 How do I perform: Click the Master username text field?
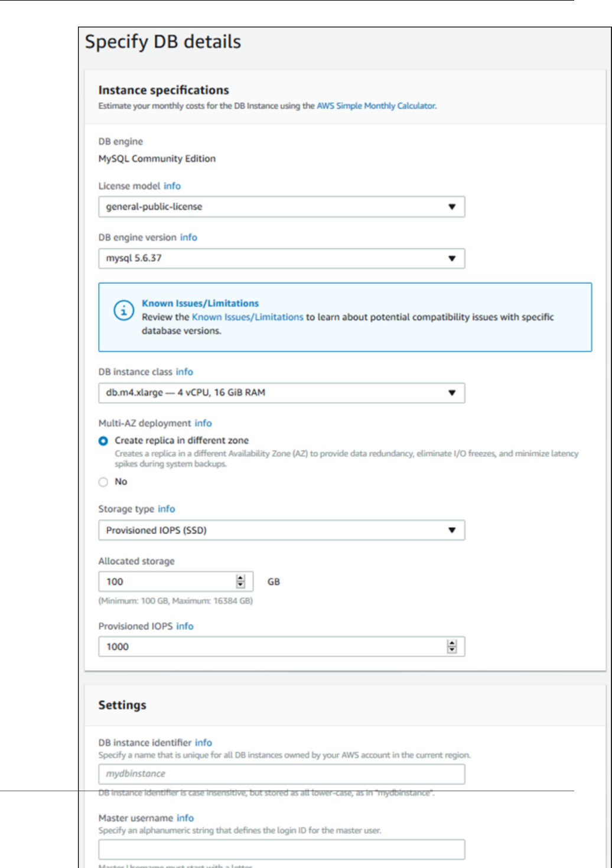[x=281, y=850]
